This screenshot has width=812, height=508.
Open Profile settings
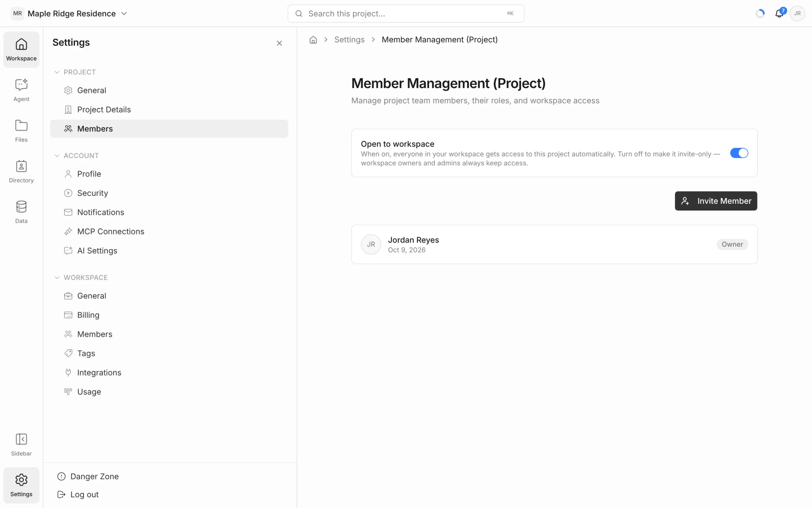(169, 174)
